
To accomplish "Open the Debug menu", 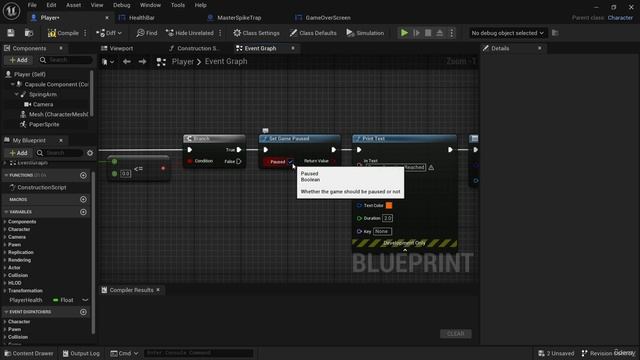I will point(122,5).
